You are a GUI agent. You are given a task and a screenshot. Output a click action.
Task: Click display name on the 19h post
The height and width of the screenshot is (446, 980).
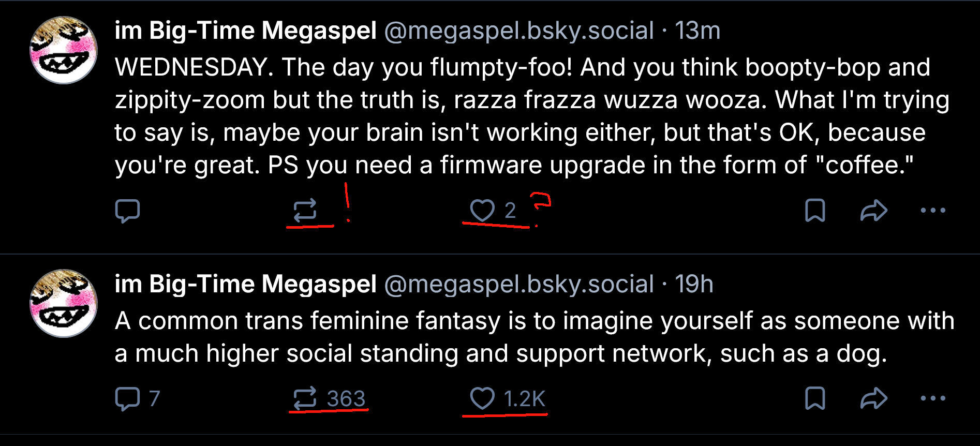[x=245, y=284]
